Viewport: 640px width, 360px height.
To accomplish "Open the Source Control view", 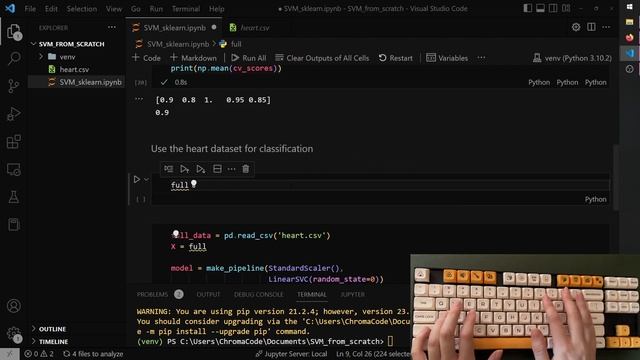I will pos(13,86).
